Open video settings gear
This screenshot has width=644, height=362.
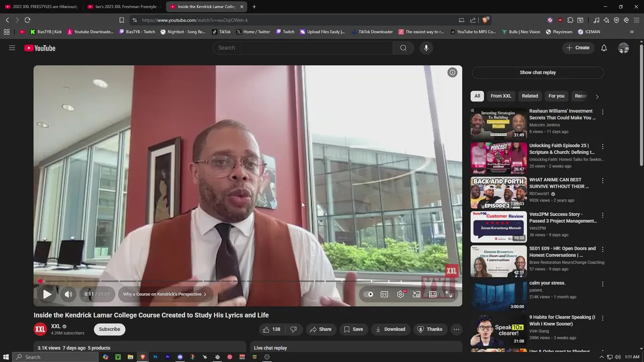coord(400,295)
